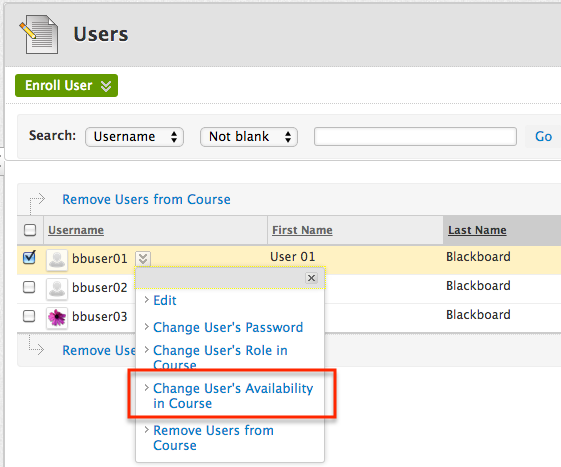Select Edit from the context menu

point(165,300)
